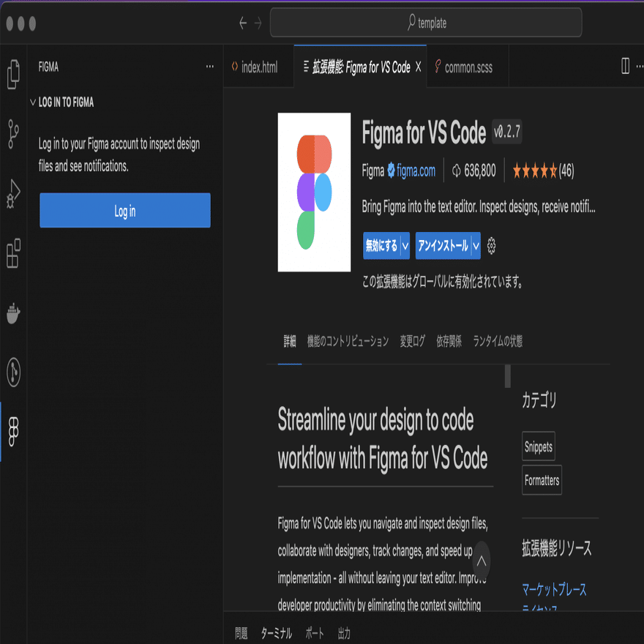Click the Figma extension logo image
Viewport: 644px width, 644px height.
[314, 192]
